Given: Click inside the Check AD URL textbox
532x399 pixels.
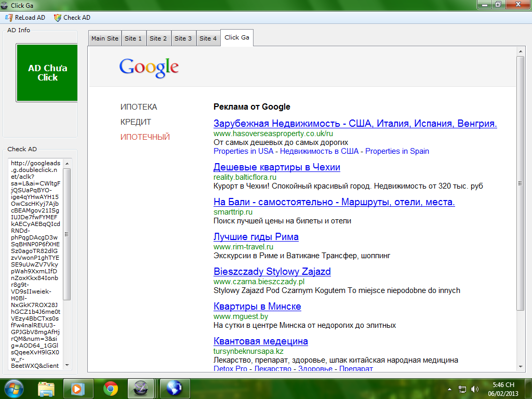Looking at the screenshot, I should 35,264.
